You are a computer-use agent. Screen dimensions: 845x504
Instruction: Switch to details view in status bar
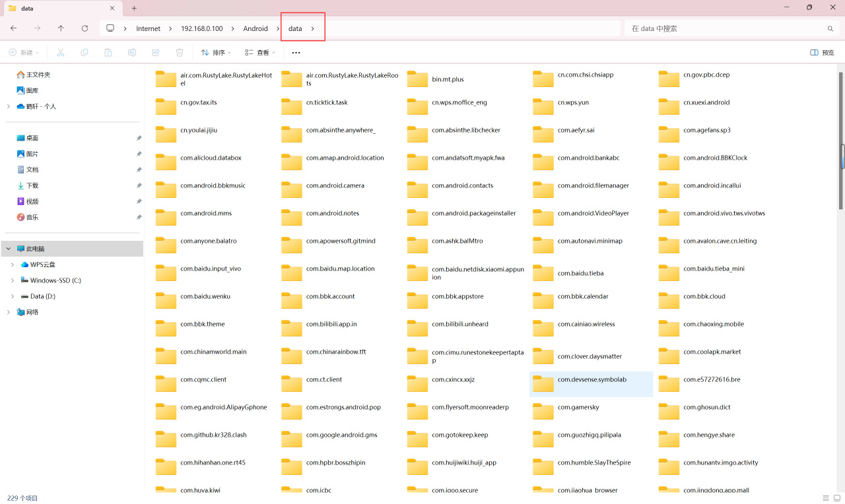tap(826, 498)
